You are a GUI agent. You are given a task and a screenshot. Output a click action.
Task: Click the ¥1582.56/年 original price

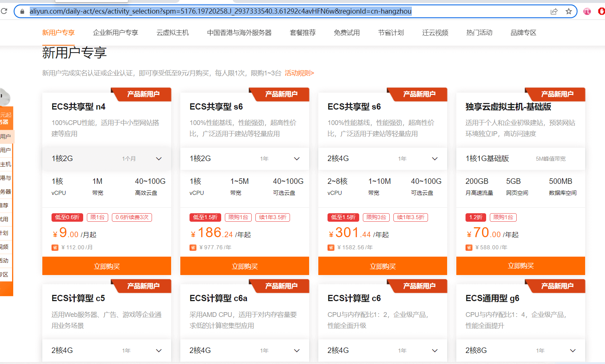pyautogui.click(x=355, y=247)
